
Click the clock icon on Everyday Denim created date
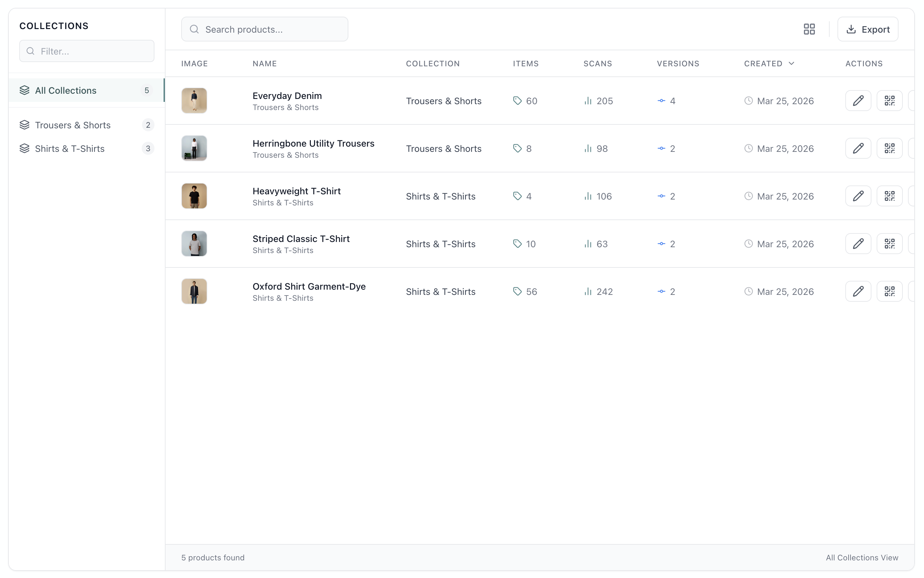748,101
